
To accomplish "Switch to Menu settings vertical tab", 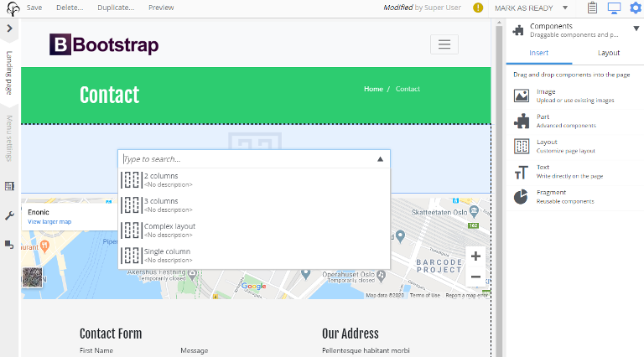I will (9, 138).
